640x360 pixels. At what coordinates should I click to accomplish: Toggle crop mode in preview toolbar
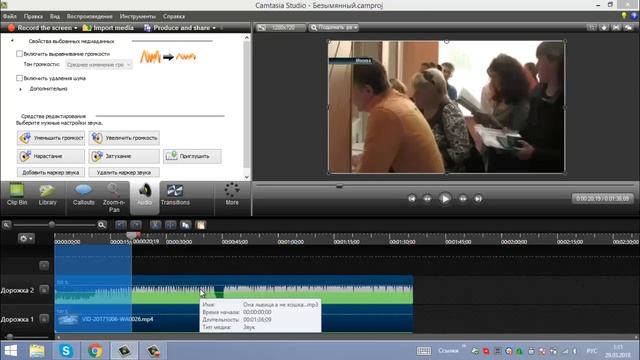(x=591, y=27)
